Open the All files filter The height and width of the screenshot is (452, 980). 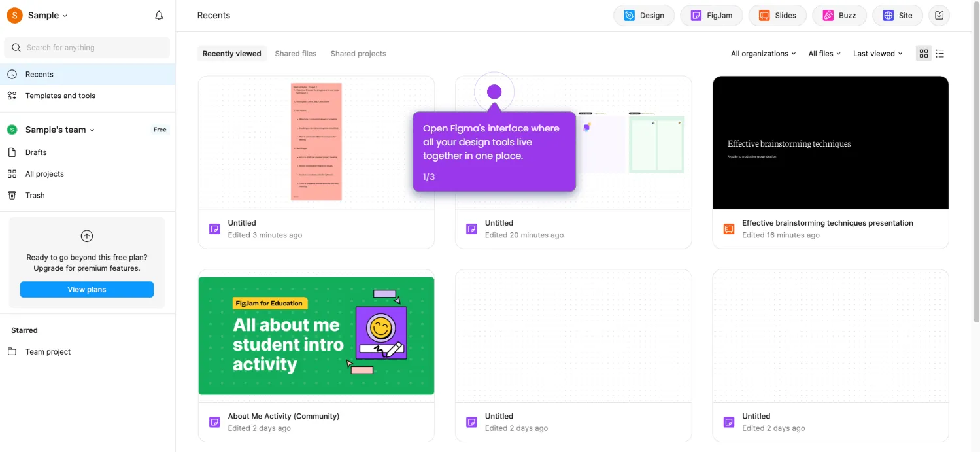click(x=824, y=54)
